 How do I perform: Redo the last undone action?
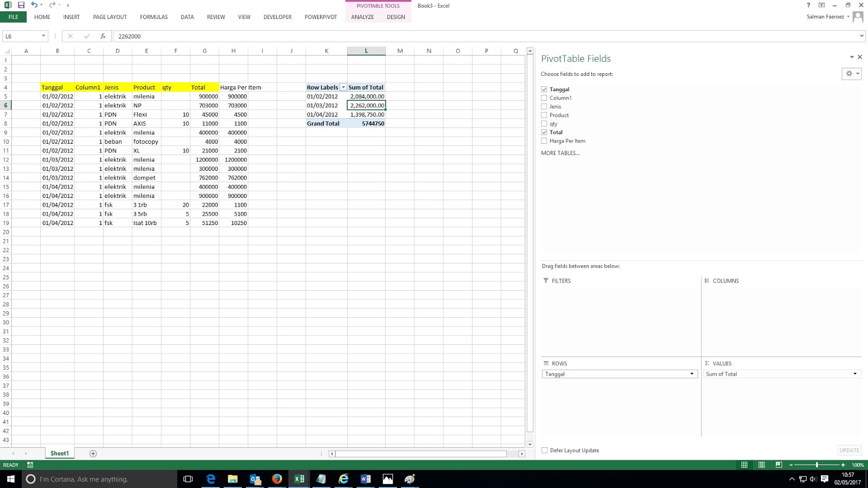point(52,5)
